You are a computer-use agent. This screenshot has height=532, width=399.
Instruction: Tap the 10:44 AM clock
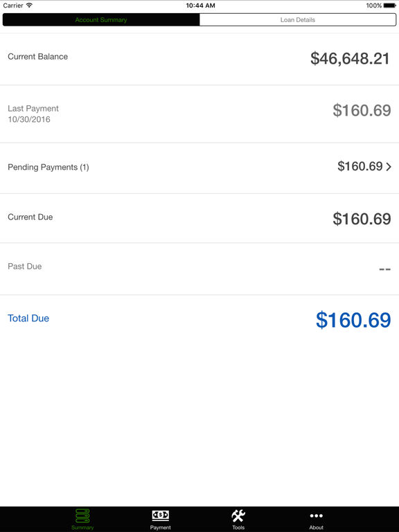point(200,6)
